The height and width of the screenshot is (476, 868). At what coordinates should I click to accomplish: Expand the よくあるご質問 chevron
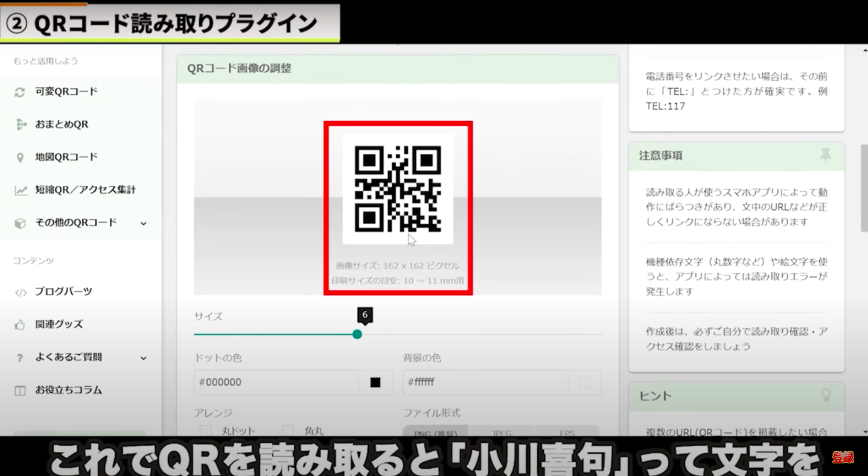(x=144, y=358)
